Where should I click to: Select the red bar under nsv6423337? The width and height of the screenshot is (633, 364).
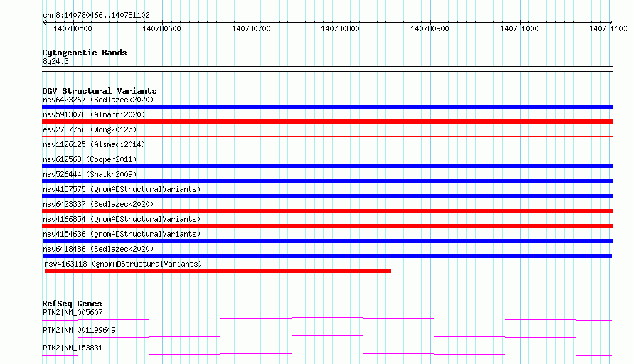click(327, 211)
